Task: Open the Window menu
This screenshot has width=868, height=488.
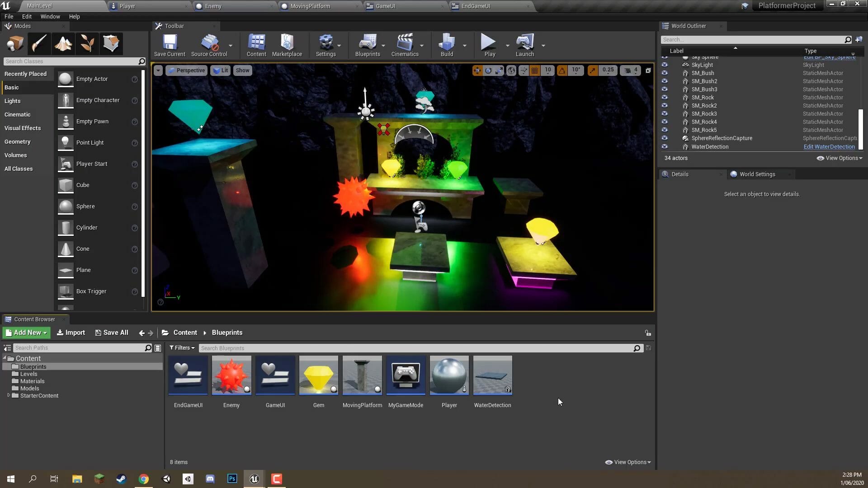Action: pos(50,16)
